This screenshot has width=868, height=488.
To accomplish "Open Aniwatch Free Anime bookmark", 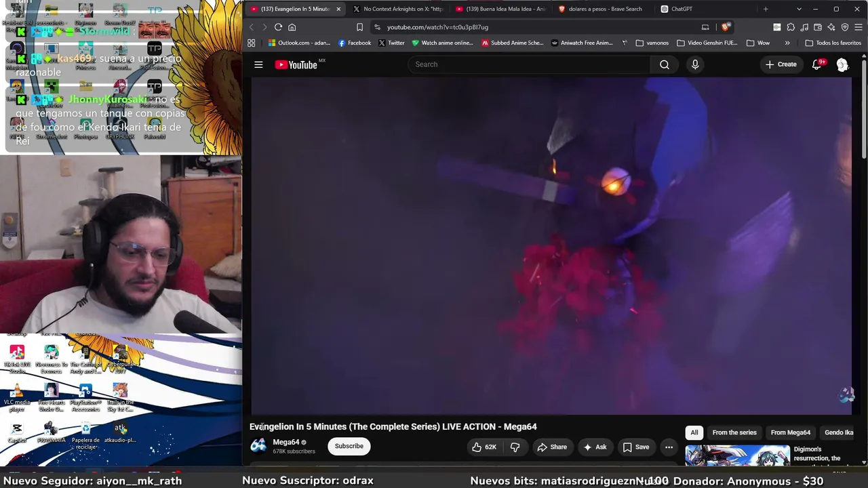I will pyautogui.click(x=581, y=43).
